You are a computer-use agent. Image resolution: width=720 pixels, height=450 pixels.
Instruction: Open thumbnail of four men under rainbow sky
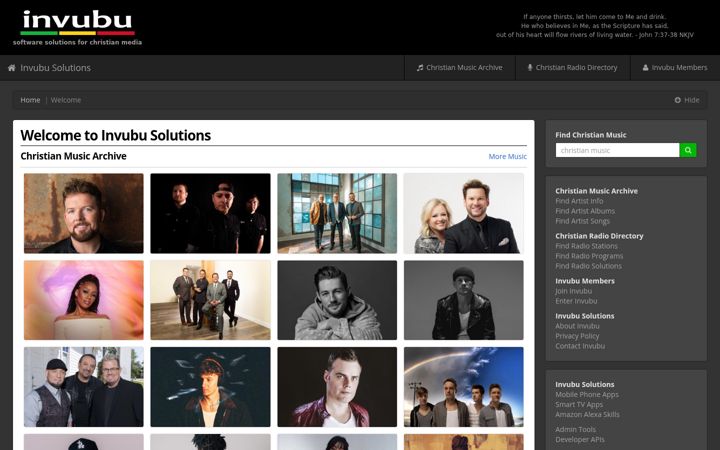tap(464, 387)
